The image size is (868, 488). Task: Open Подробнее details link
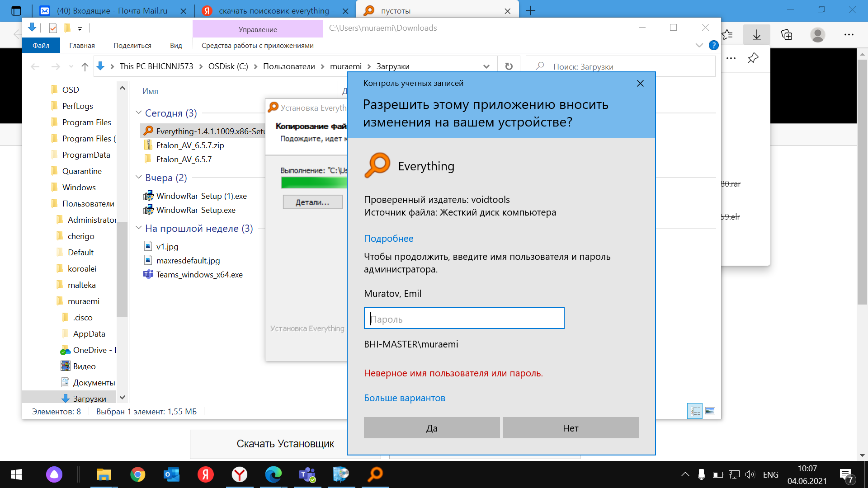tap(389, 239)
